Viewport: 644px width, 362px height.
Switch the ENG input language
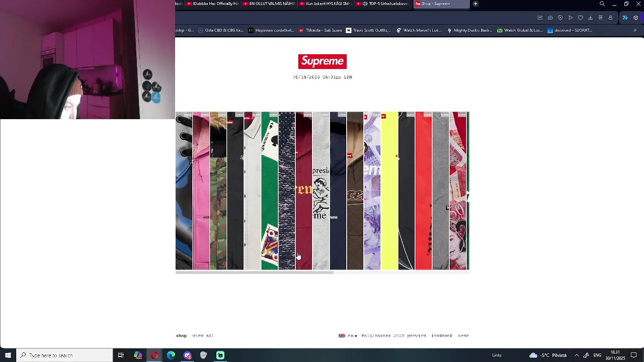click(597, 355)
